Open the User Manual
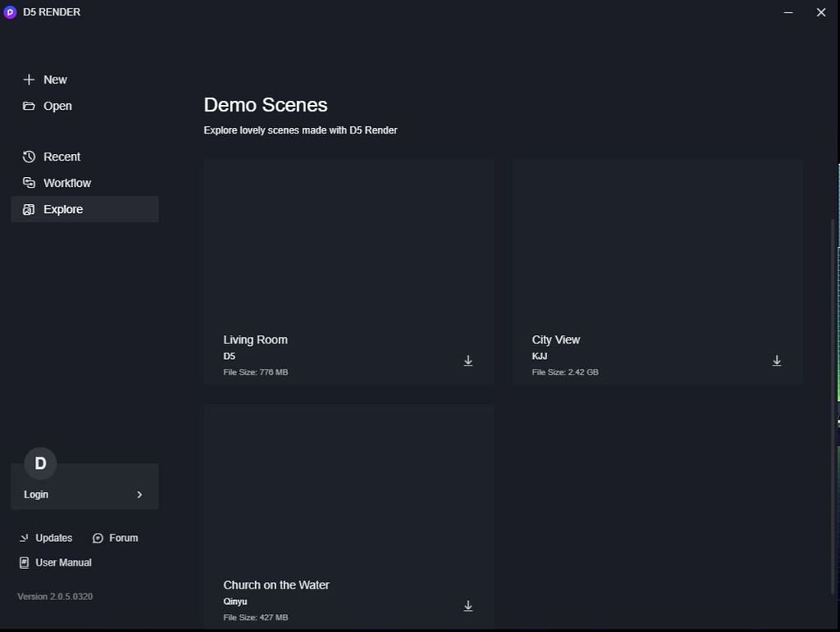Viewport: 840px width, 632px height. tap(62, 562)
